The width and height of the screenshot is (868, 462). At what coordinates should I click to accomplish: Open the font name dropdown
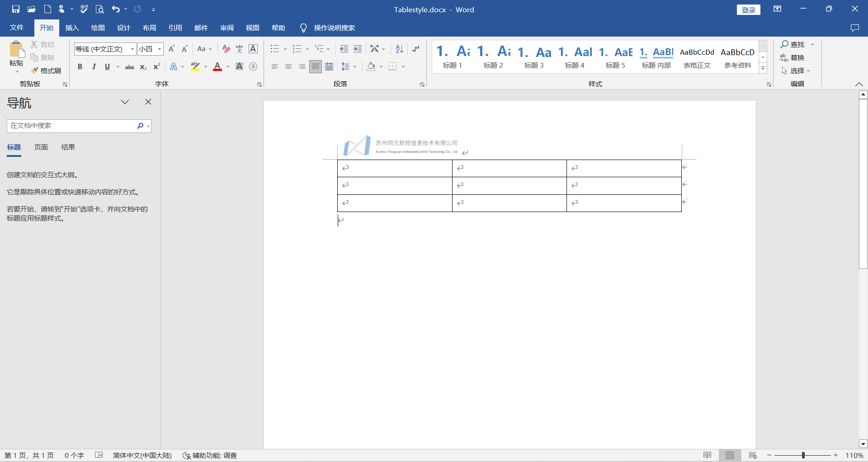[132, 49]
